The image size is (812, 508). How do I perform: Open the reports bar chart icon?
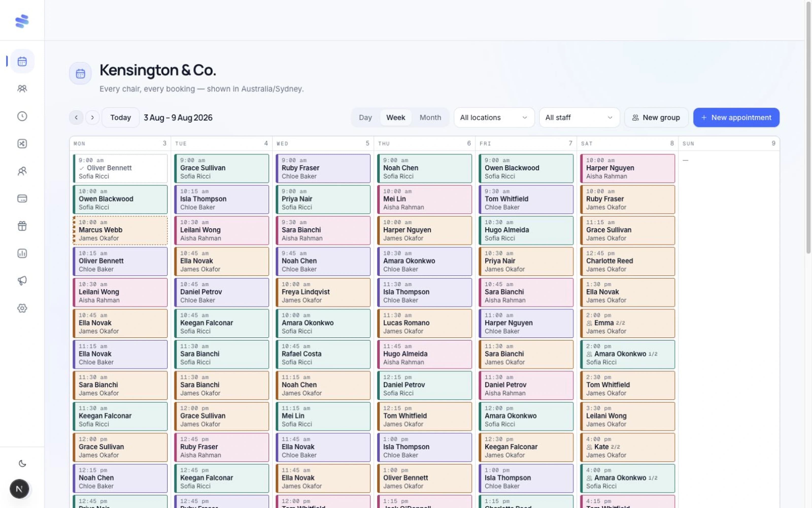coord(22,253)
